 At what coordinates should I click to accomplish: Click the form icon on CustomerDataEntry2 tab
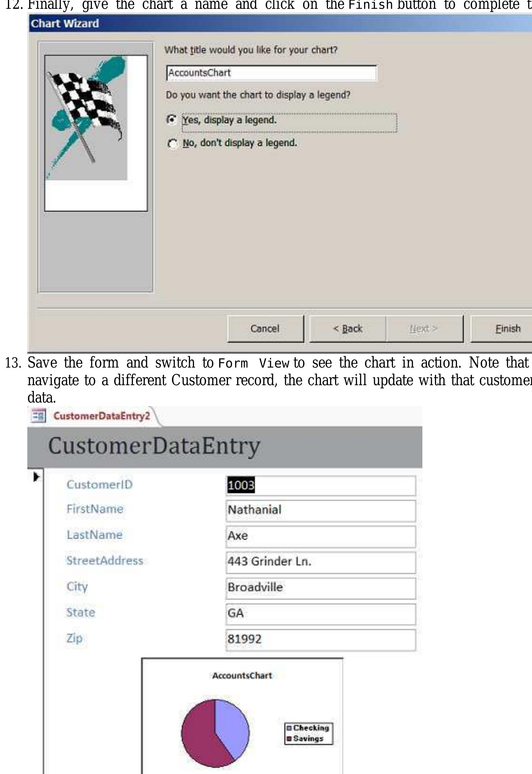coord(38,416)
